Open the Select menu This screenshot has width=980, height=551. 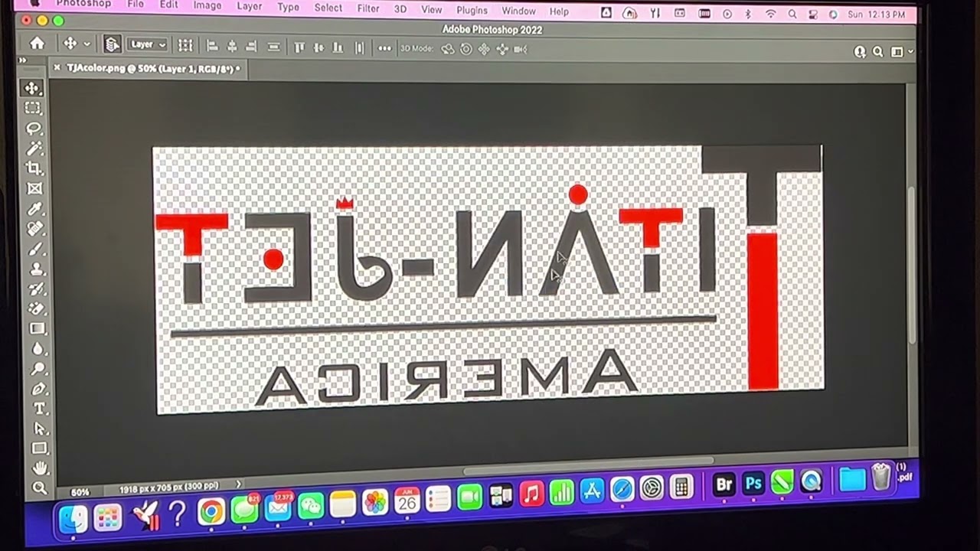(x=328, y=8)
